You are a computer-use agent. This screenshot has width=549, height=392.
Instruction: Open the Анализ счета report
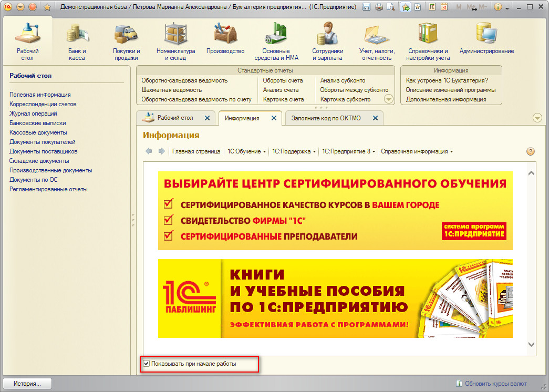pos(281,90)
